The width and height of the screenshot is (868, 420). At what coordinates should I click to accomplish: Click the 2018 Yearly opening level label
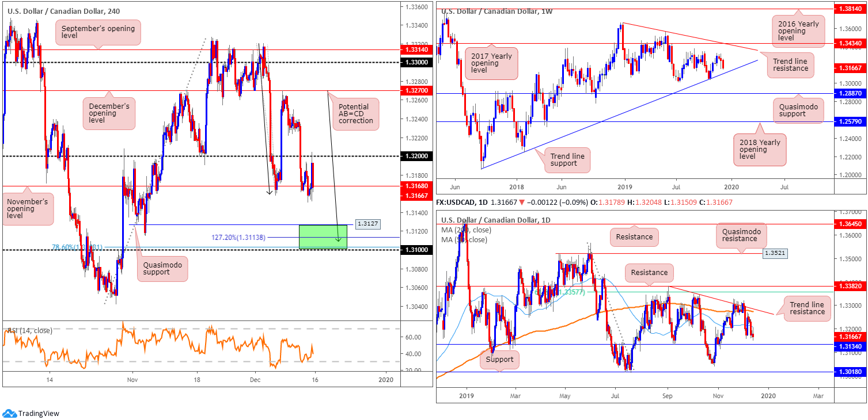(x=760, y=150)
